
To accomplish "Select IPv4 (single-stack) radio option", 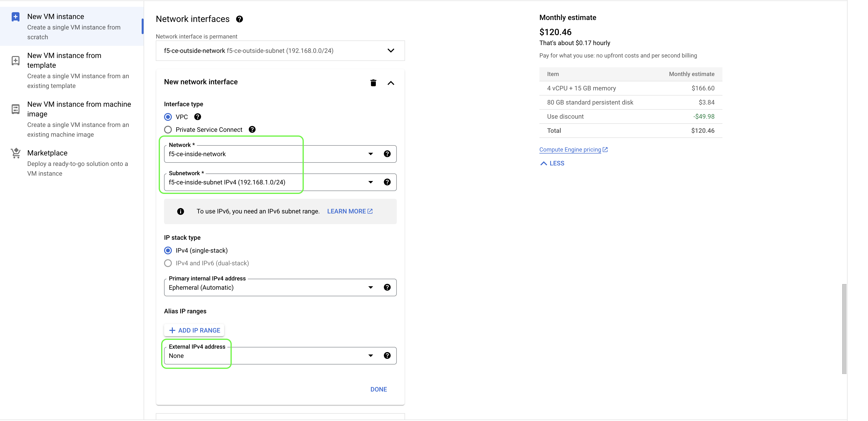I will (x=168, y=250).
